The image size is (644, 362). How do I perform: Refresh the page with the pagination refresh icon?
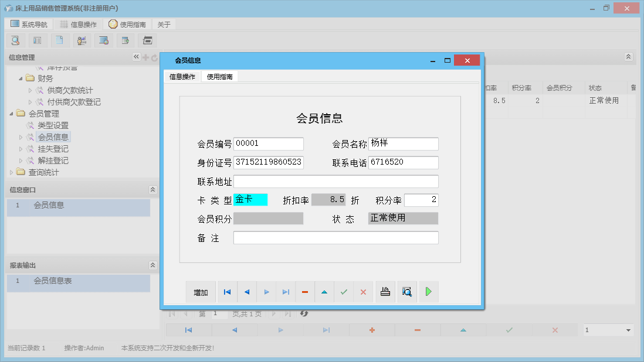304,313
